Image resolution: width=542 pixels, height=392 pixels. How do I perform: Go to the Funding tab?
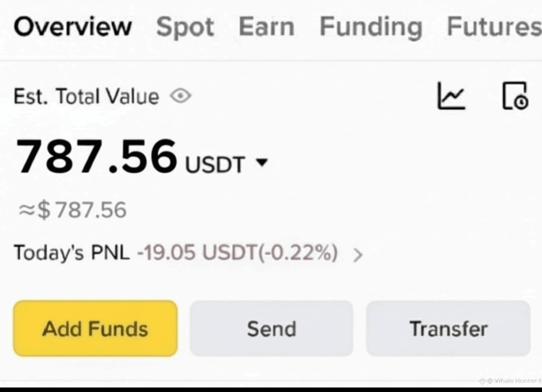[x=370, y=27]
